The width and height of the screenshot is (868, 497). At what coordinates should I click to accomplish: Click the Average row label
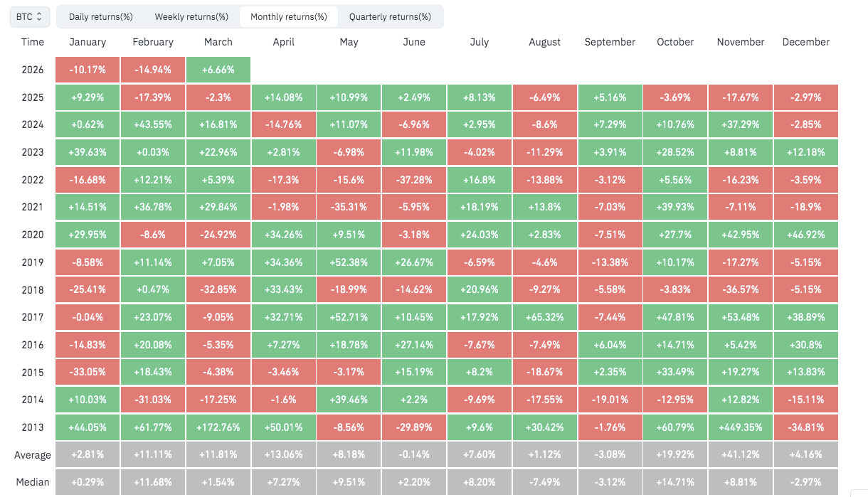(x=33, y=455)
